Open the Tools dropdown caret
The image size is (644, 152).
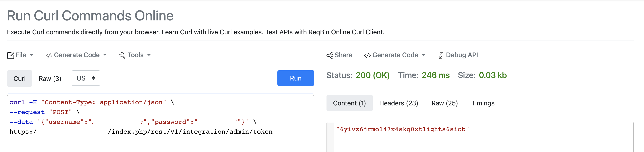click(x=149, y=55)
